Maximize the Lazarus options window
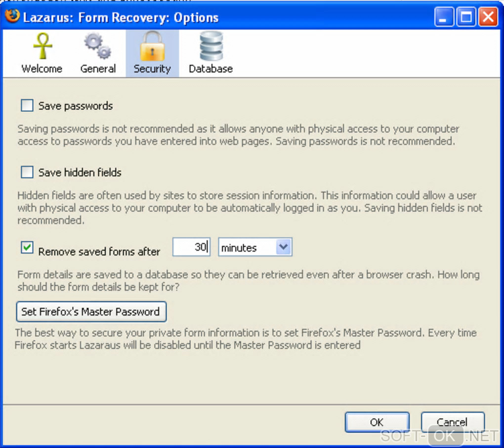The image size is (504, 448). tap(466, 17)
